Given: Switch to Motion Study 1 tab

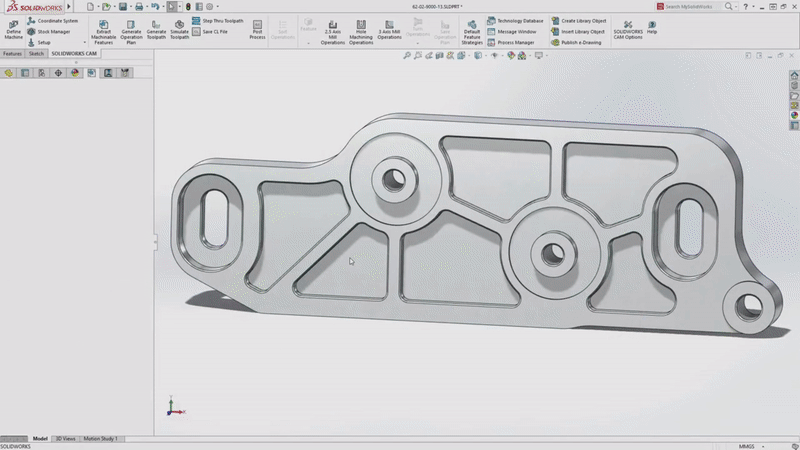Looking at the screenshot, I should click(x=100, y=438).
